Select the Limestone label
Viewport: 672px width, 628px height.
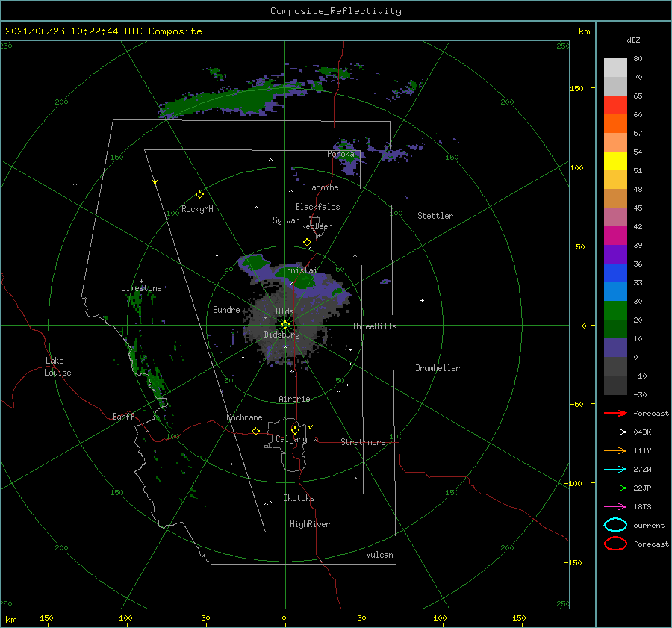(x=141, y=288)
